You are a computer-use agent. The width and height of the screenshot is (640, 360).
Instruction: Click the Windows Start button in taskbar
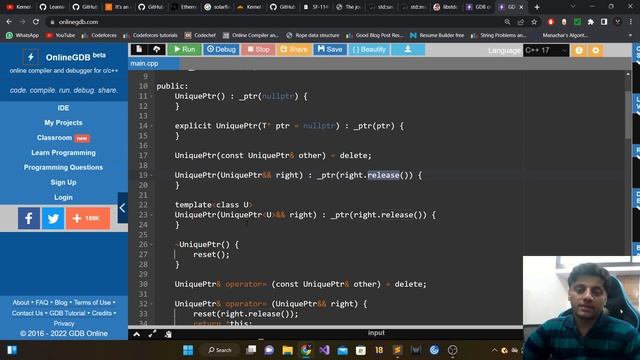coord(188,350)
